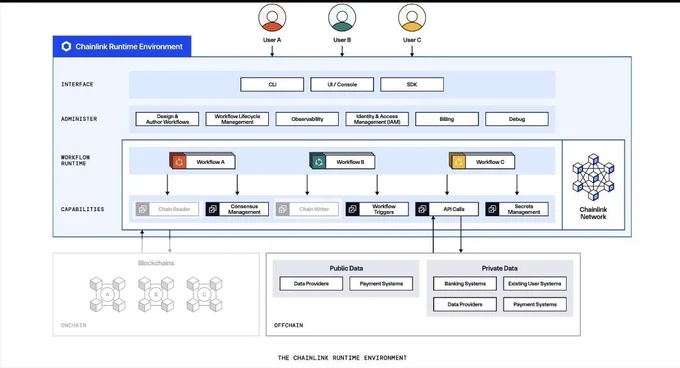Click the Workflow Triggers label
The height and width of the screenshot is (368, 680).
(x=384, y=209)
